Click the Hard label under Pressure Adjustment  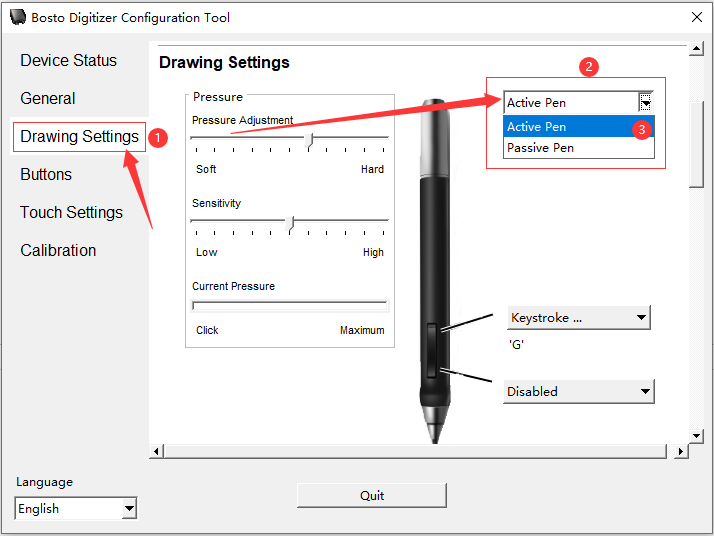372,169
